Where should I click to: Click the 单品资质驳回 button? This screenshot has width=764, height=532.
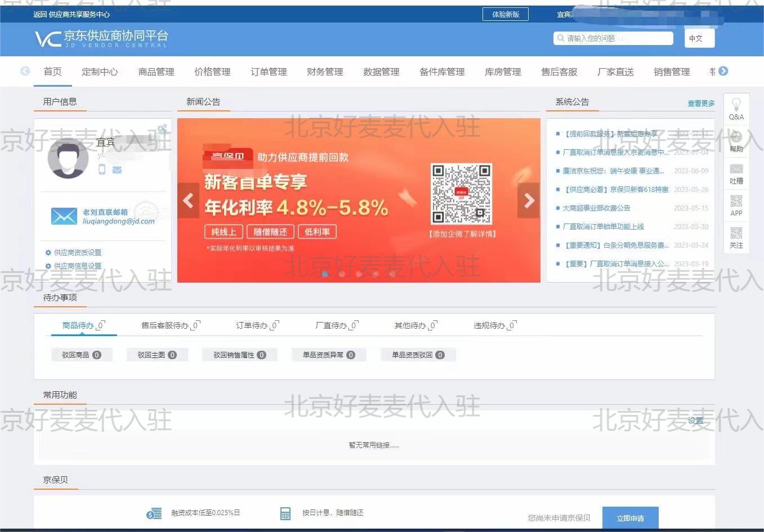coord(418,355)
